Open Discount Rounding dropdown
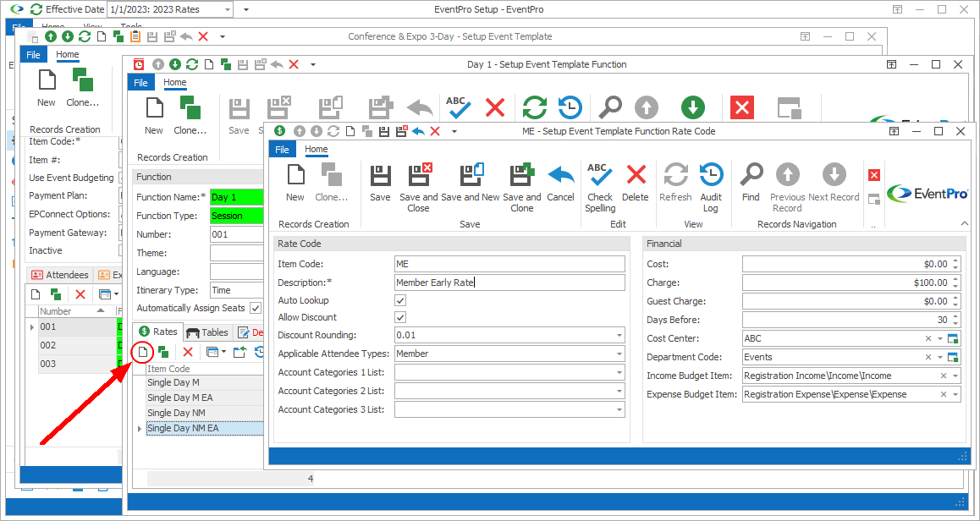Viewport: 980px width, 521px height. 619,335
